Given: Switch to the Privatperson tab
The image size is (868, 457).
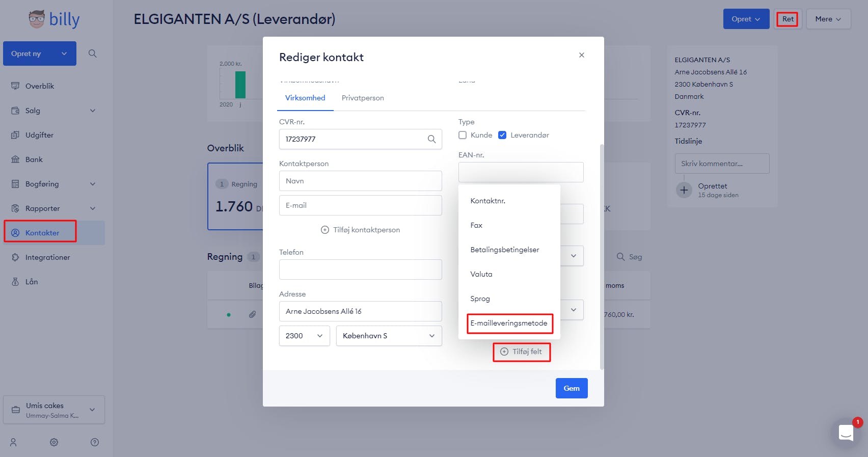Looking at the screenshot, I should point(363,98).
